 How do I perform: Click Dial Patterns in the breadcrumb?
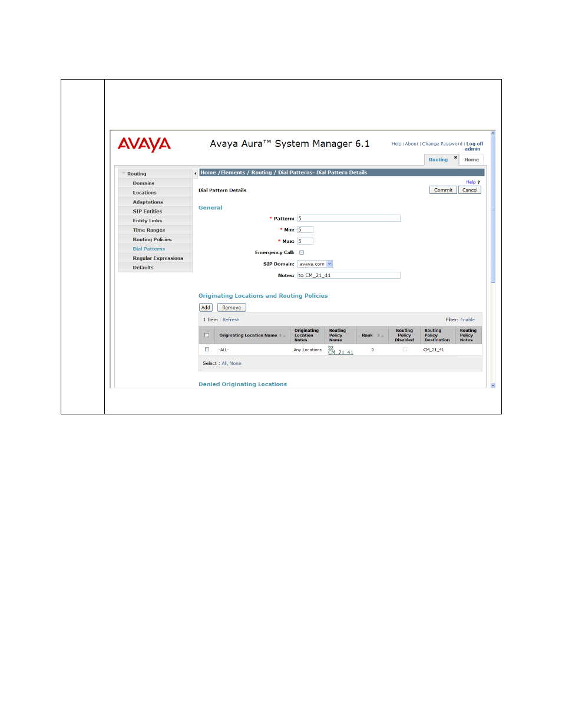pyautogui.click(x=295, y=173)
